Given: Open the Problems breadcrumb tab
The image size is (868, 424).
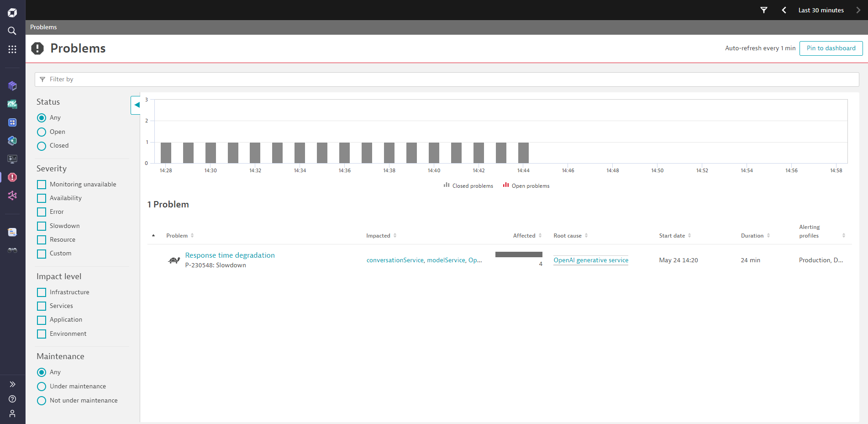Looking at the screenshot, I should [x=43, y=27].
